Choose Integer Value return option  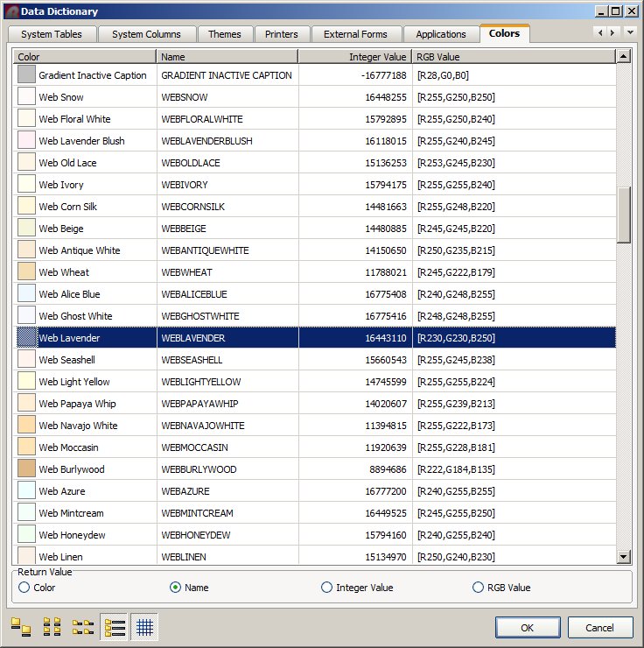[x=327, y=588]
